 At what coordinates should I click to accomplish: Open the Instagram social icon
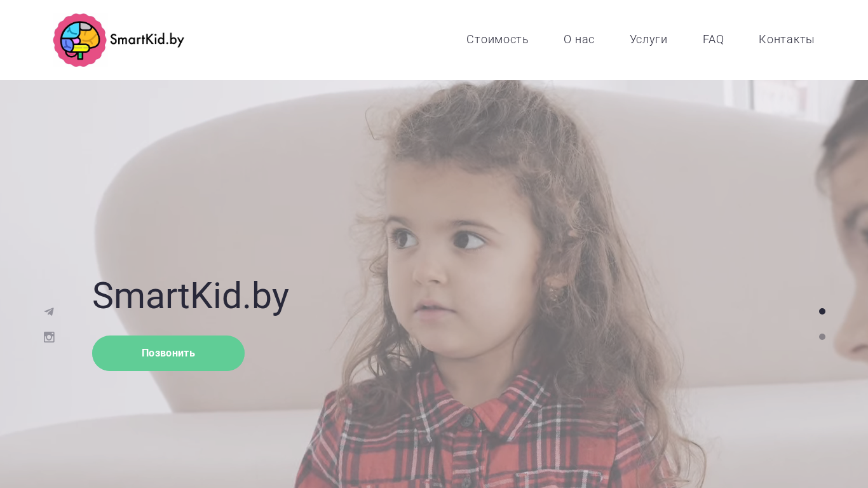[x=49, y=337]
